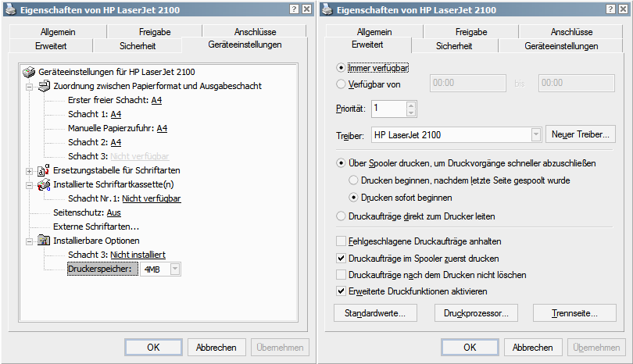The height and width of the screenshot is (364, 633).
Task: Click the cartridge icon beside Installierte Schriftartkassette(n)
Action: [x=44, y=185]
